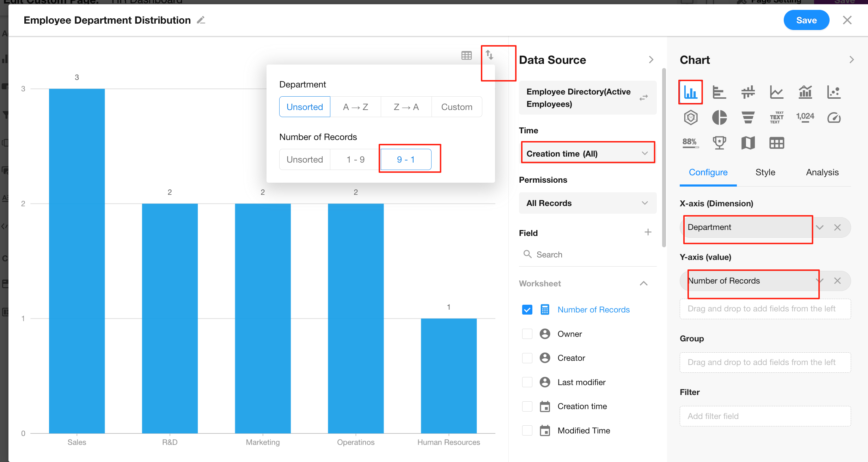Select the gauge chart icon
868x462 pixels.
click(834, 117)
